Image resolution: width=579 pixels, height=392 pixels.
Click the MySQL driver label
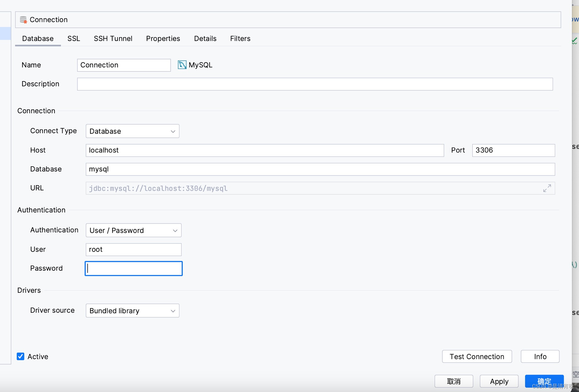tap(200, 65)
